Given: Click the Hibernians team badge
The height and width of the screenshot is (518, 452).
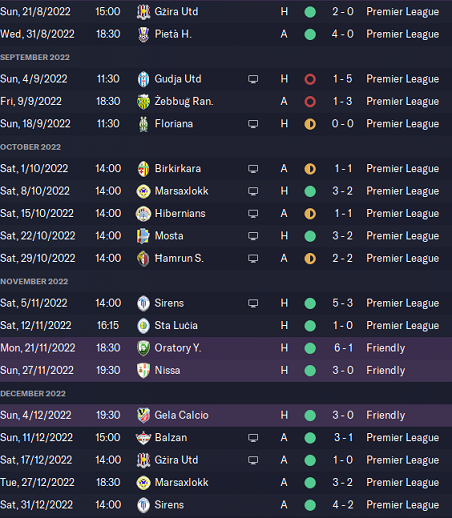Looking at the screenshot, I should pos(143,214).
